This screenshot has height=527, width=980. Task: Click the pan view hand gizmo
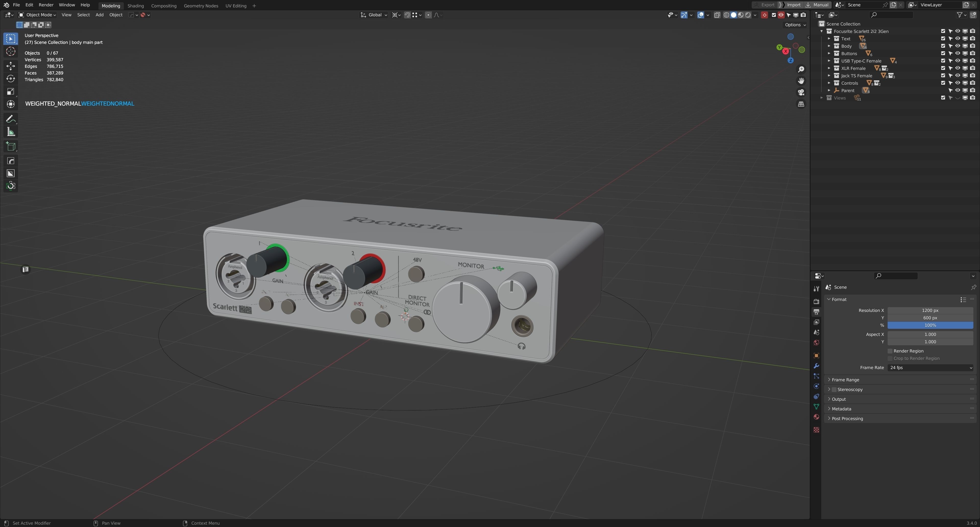click(801, 81)
